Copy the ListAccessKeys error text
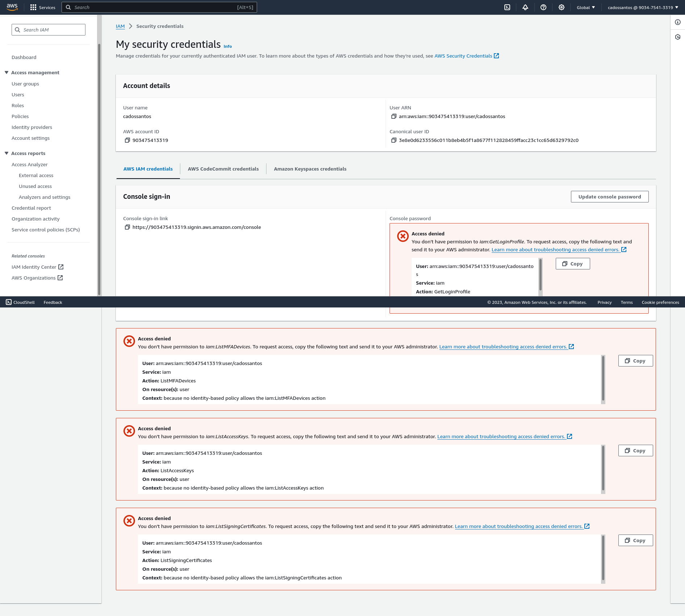This screenshot has width=685, height=616. (x=635, y=451)
